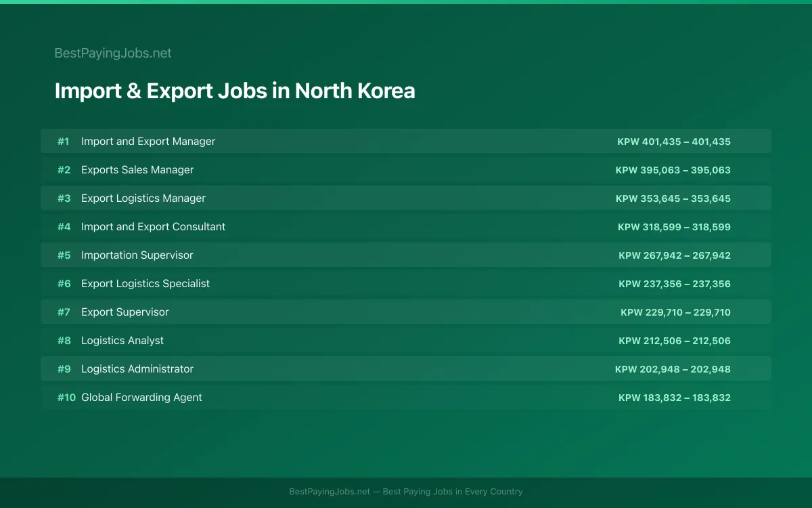Click the #1 rank label
812x508 pixels.
(64, 142)
